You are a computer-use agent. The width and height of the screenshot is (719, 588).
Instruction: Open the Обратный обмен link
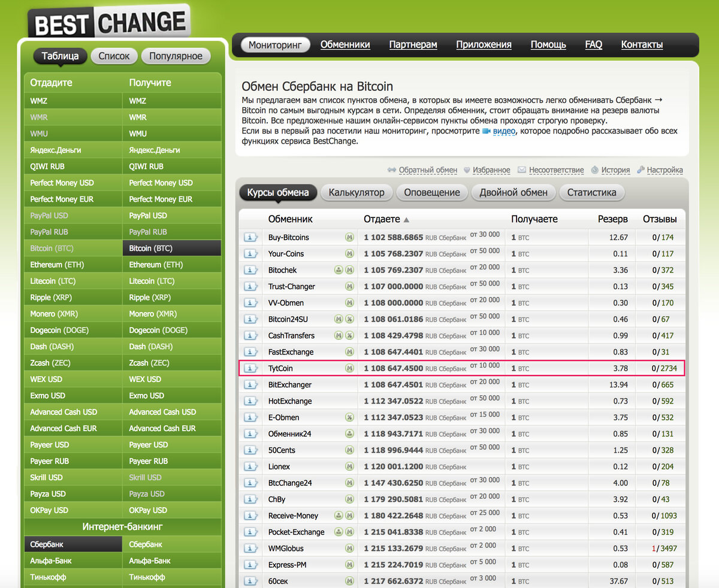(428, 170)
